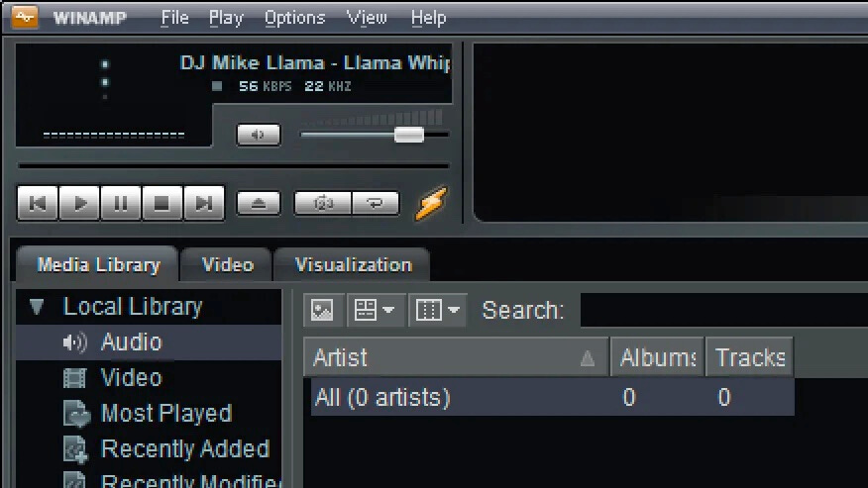Click the Recently Added icon

click(x=76, y=449)
